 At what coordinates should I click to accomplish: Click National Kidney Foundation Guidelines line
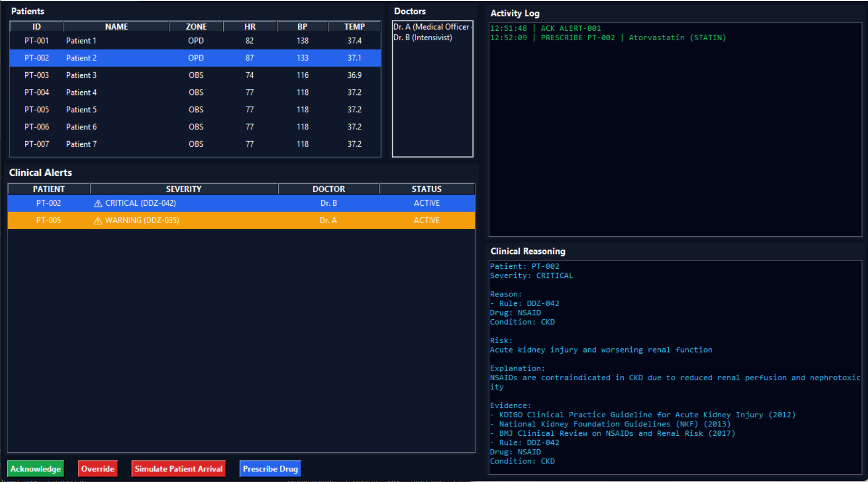610,424
